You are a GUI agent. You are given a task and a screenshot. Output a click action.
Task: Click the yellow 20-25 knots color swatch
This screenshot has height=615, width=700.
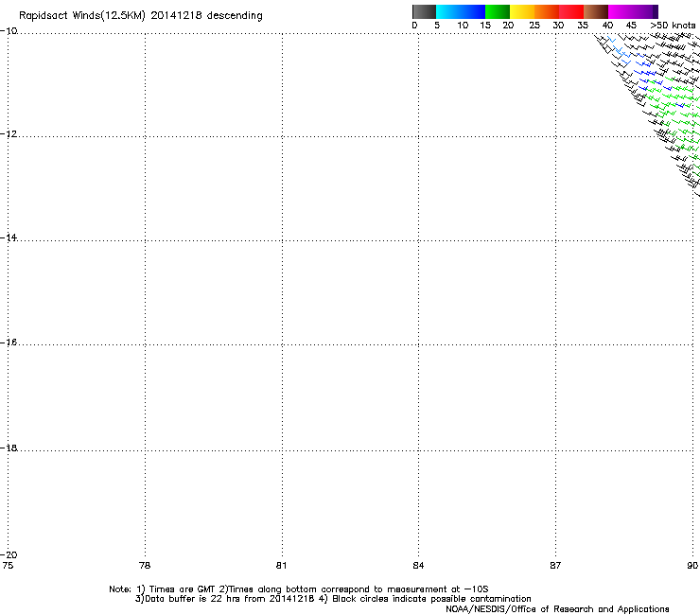pos(522,11)
